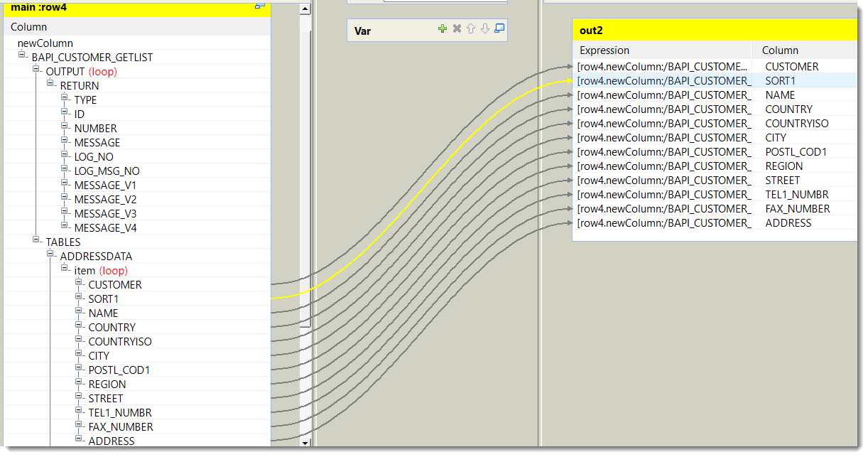Click the input panel scrollbar up arrow

click(x=305, y=9)
